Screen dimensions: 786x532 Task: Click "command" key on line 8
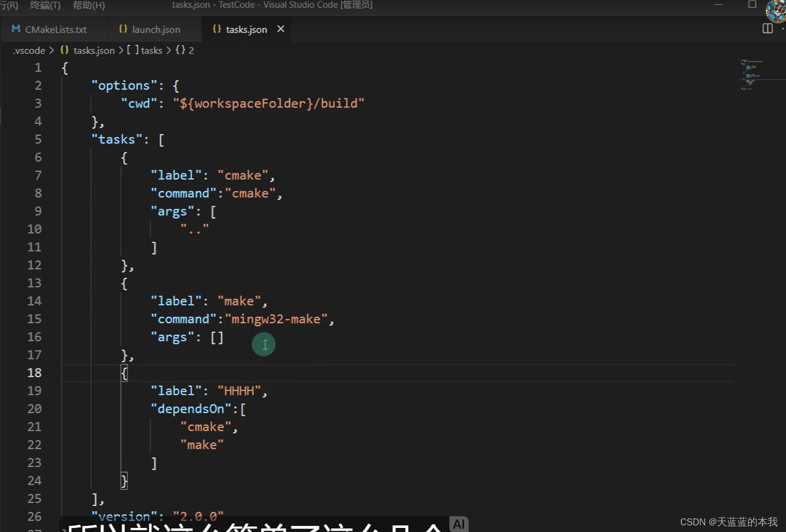tap(183, 193)
